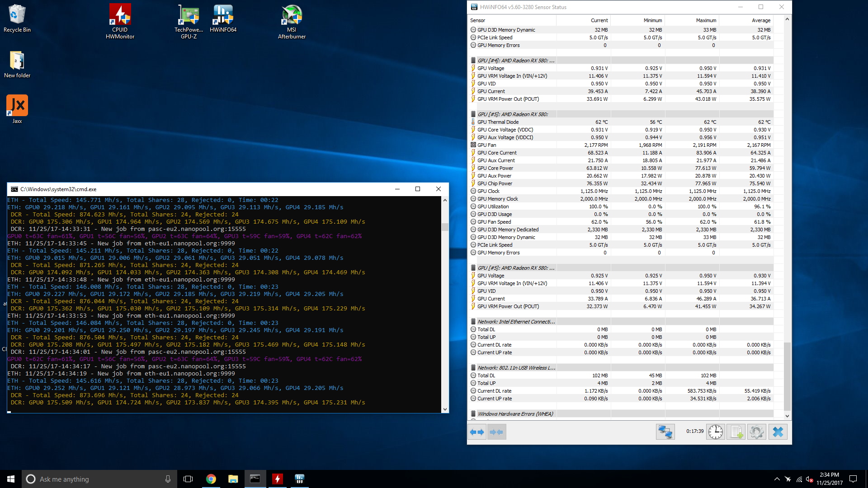This screenshot has width=868, height=488.
Task: Switch to HWMonitor taskbar icon
Action: click(278, 479)
